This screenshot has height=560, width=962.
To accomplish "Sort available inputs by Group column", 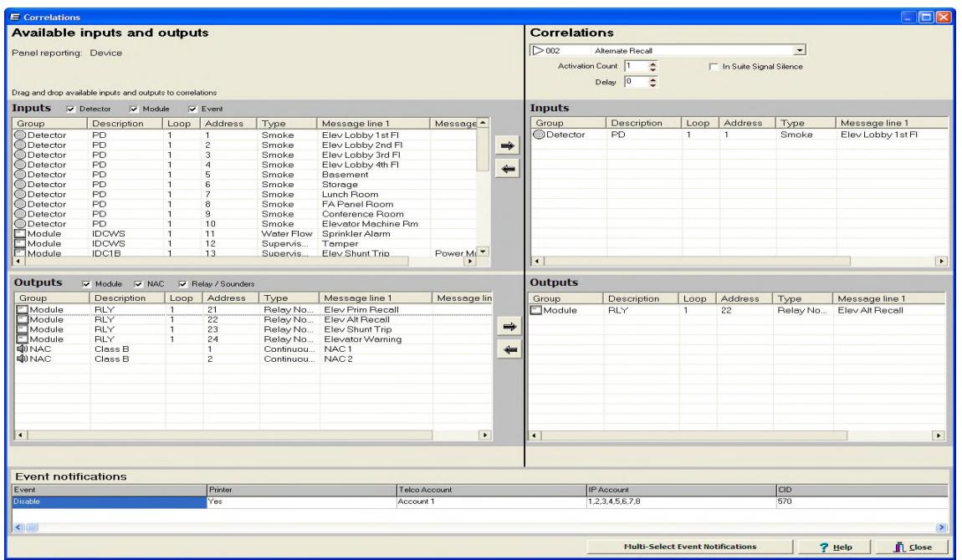I will tap(50, 124).
